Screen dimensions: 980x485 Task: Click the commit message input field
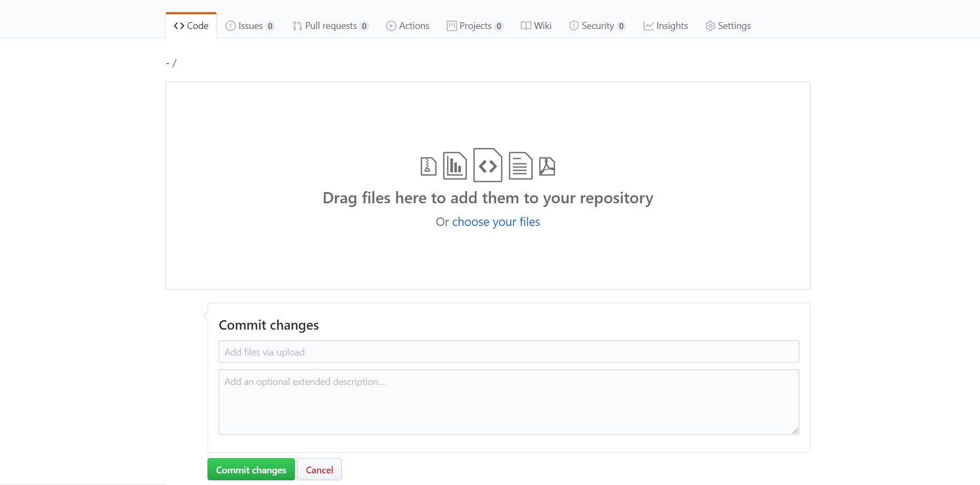coord(509,351)
